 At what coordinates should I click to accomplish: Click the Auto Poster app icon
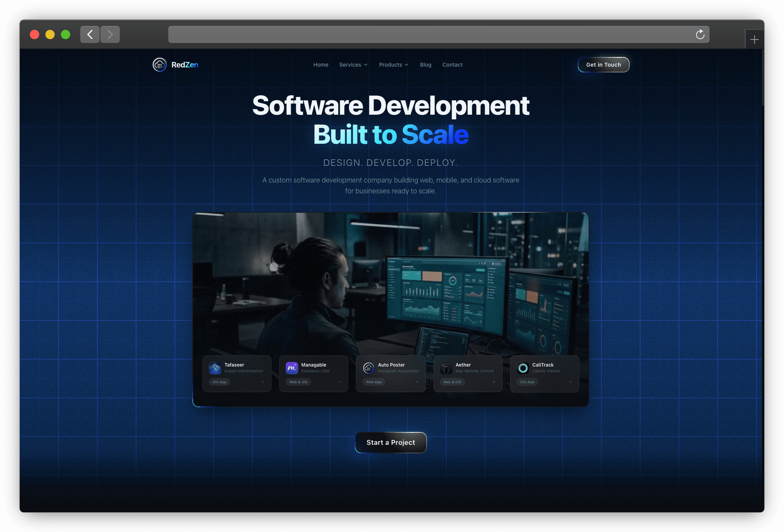pyautogui.click(x=369, y=368)
